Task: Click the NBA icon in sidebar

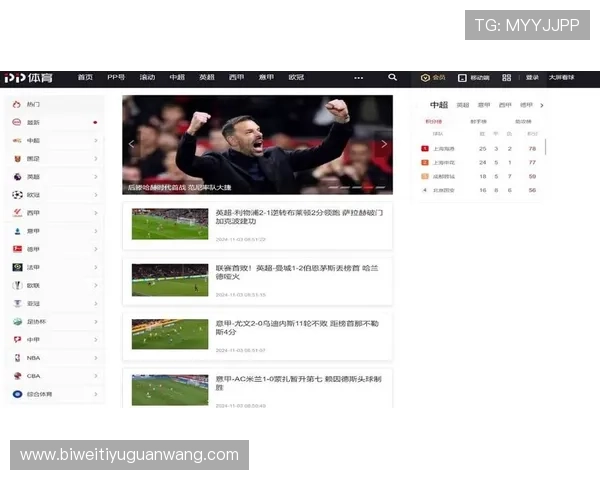Action: click(17, 357)
